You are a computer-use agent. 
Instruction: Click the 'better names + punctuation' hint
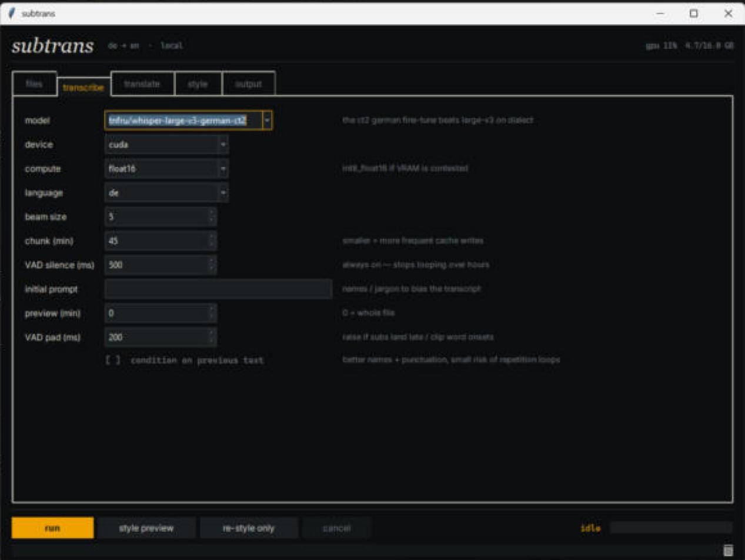(x=451, y=359)
